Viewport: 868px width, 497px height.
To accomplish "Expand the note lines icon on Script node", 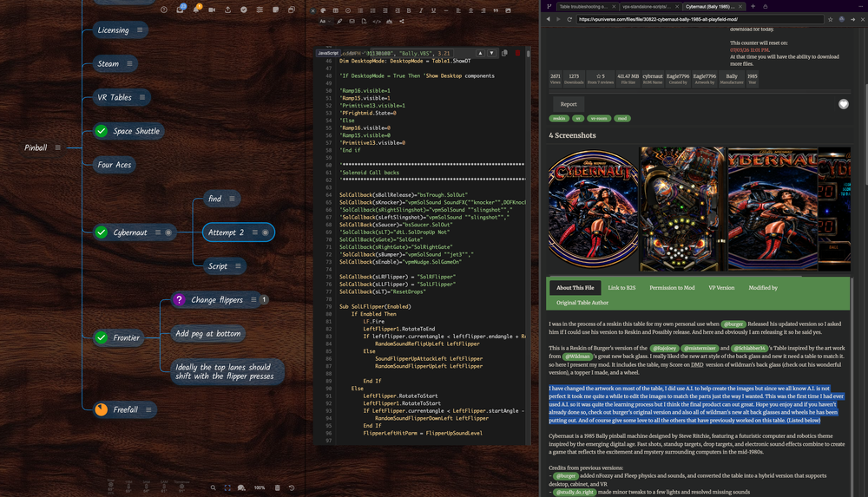I will click(238, 266).
